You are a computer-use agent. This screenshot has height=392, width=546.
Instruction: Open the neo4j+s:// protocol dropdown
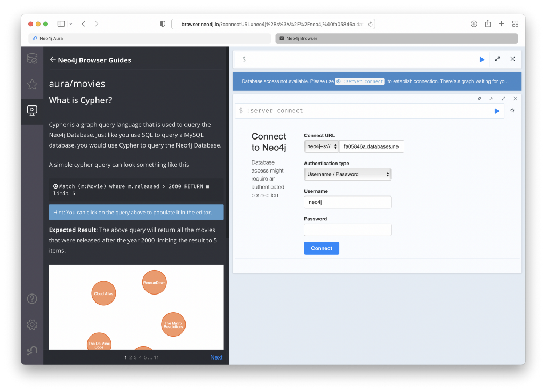[x=321, y=146]
